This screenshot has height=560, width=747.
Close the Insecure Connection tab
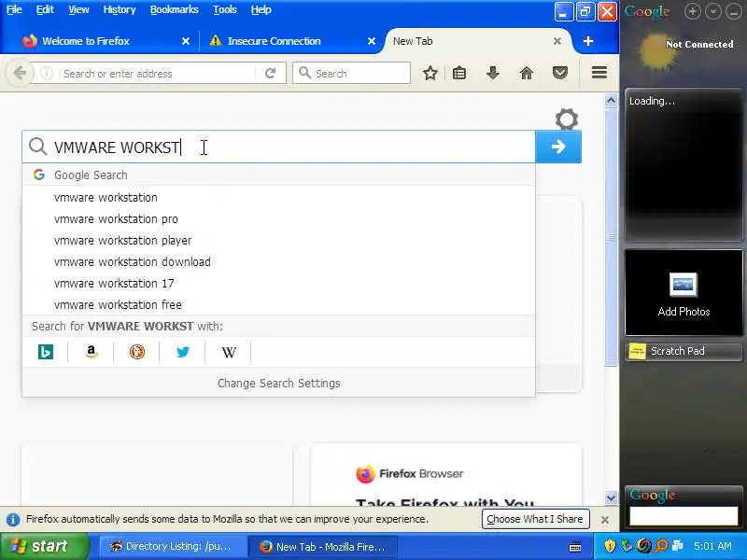[372, 41]
